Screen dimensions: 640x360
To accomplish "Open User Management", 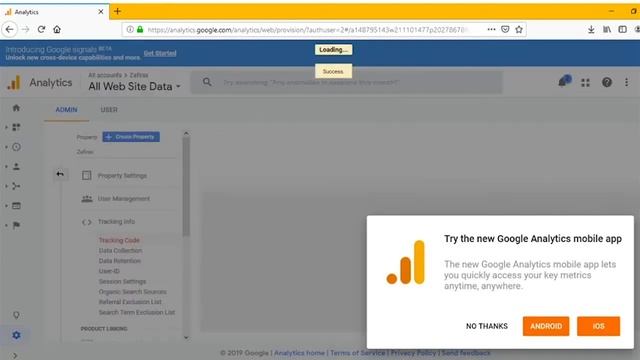I will point(124,199).
